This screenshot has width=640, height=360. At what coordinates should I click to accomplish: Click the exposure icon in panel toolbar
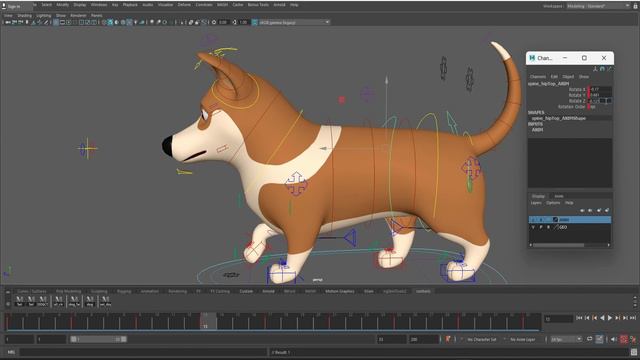coord(213,22)
